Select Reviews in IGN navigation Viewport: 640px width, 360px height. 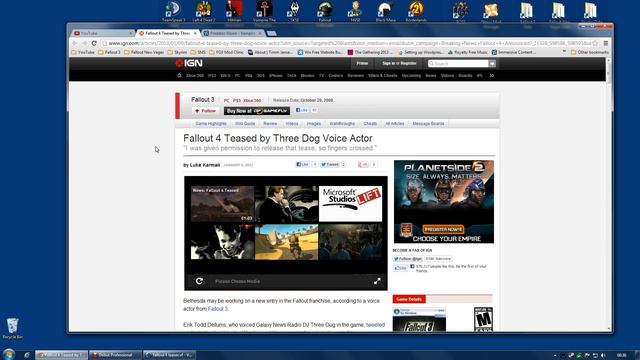click(355, 76)
